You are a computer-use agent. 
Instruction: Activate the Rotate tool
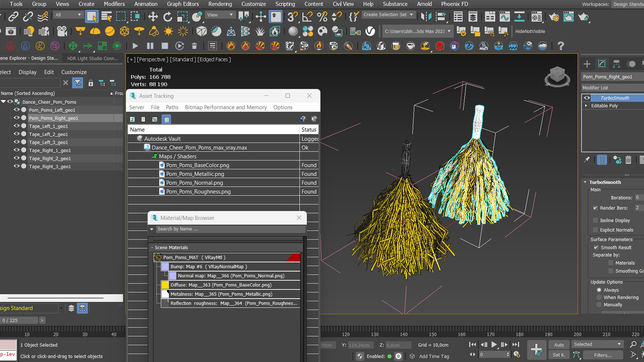167,16
